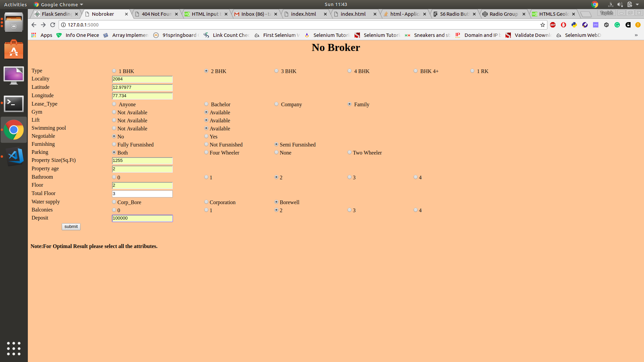Choose Bachelor lease type
Screen dimensions: 644x362
(x=206, y=104)
